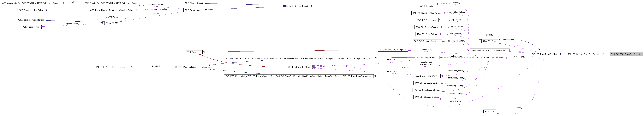Click the ACE_Reactor_Impl node
644x116 pixels.
[x=31, y=27]
